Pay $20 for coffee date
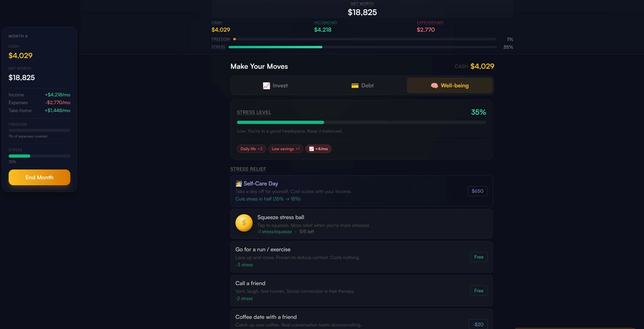644x329 pixels. pyautogui.click(x=478, y=324)
